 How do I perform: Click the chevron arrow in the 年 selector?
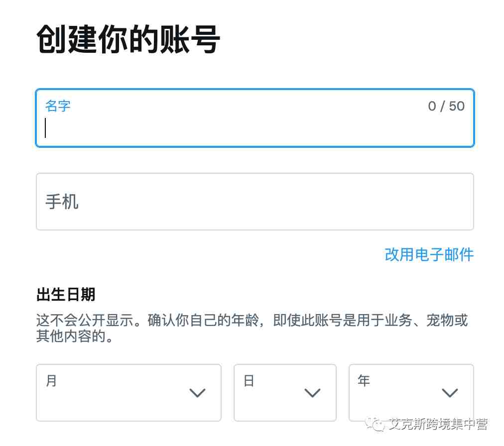coord(450,393)
